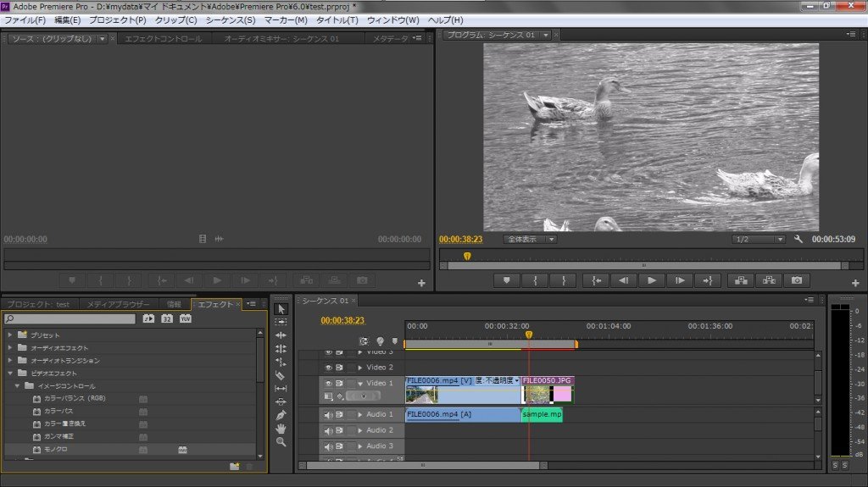The width and height of the screenshot is (868, 487).
Task: Mute Audio 1 track speaker toggle
Action: click(x=328, y=414)
